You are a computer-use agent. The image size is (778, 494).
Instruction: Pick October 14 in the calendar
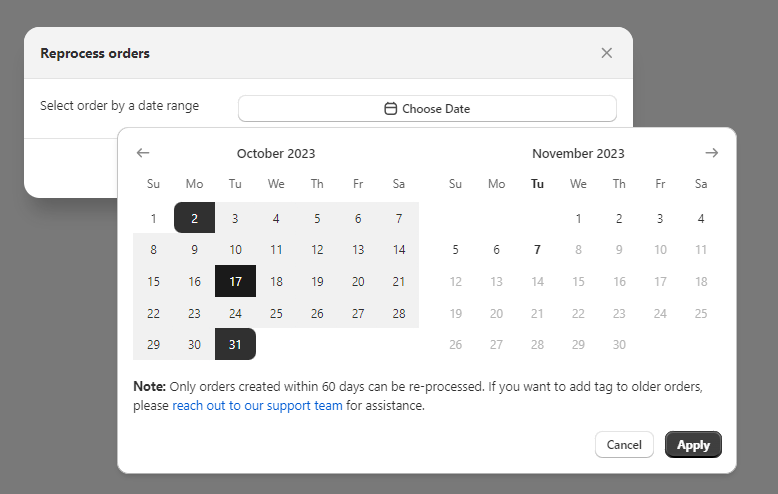(399, 250)
